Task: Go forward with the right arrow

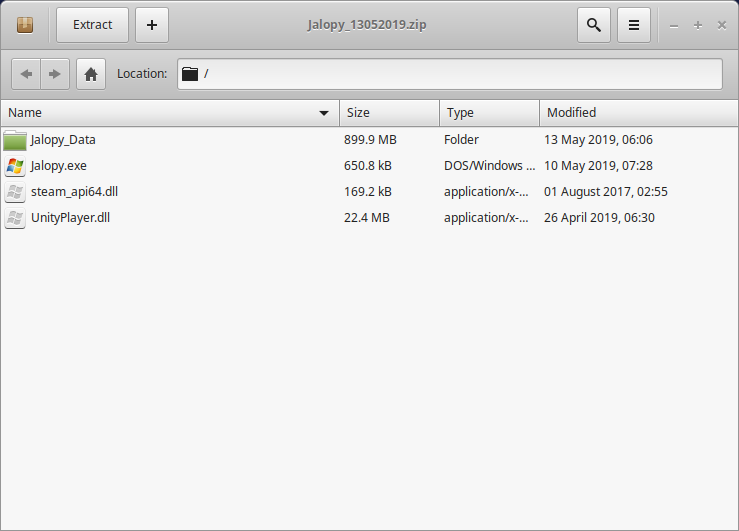Action: coord(55,74)
